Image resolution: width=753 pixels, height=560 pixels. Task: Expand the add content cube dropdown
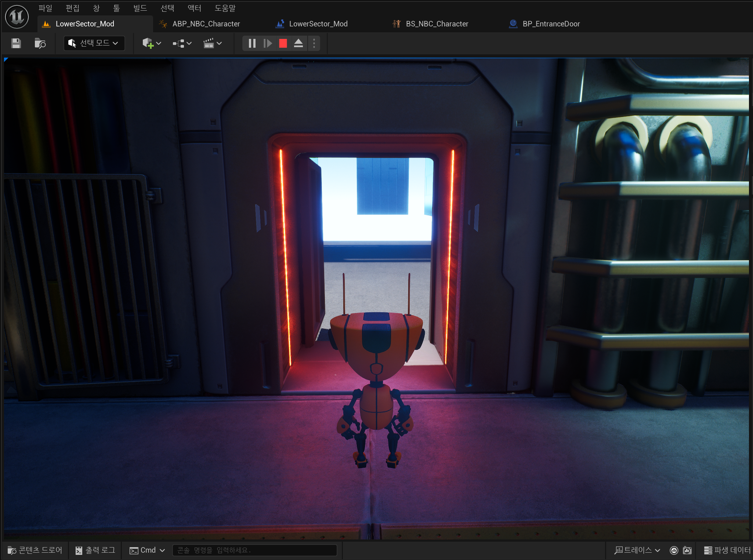152,43
